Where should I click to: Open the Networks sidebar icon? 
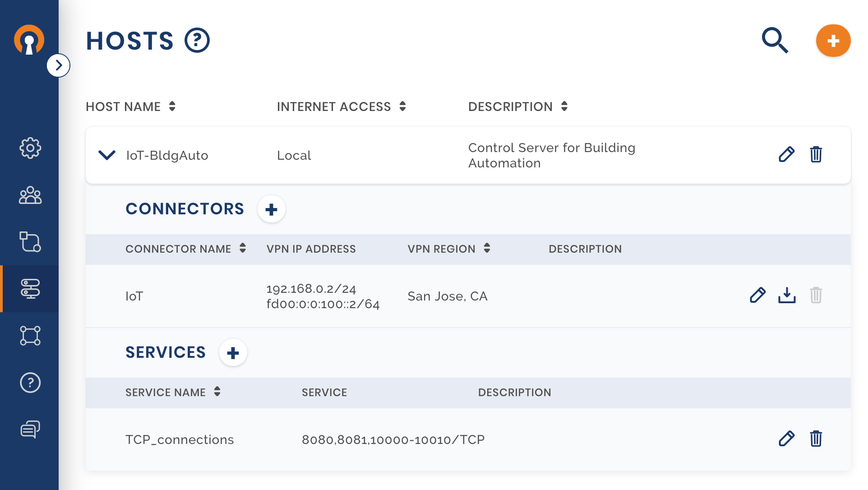click(30, 242)
